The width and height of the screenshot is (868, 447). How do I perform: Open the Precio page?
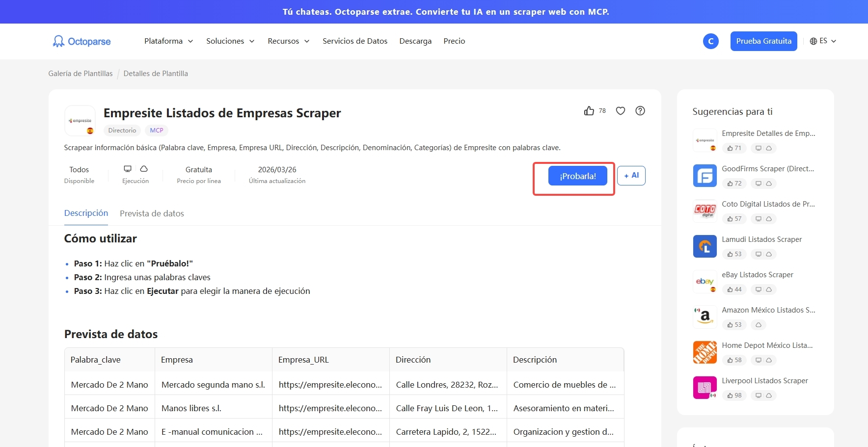pos(454,41)
